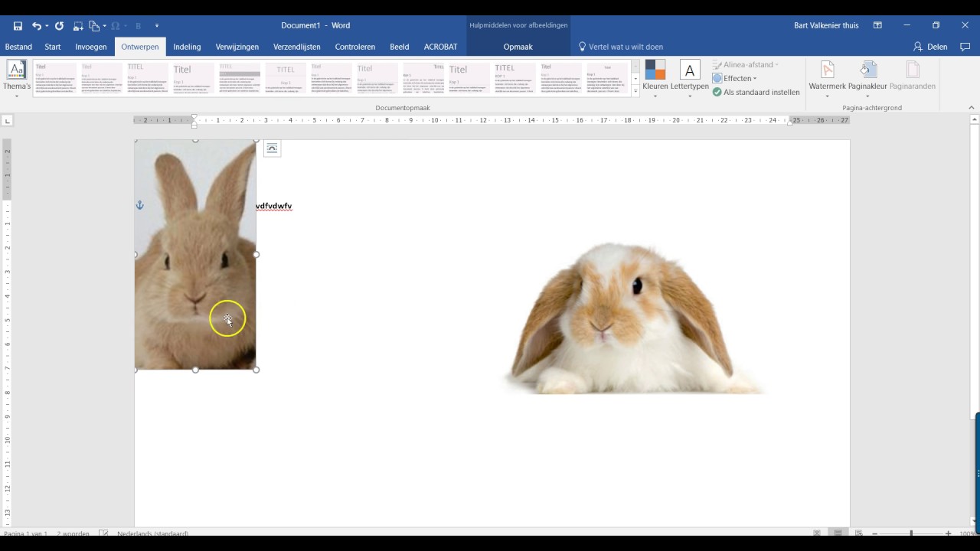Open the Beeld tab
Image resolution: width=980 pixels, height=551 pixels.
pyautogui.click(x=400, y=47)
